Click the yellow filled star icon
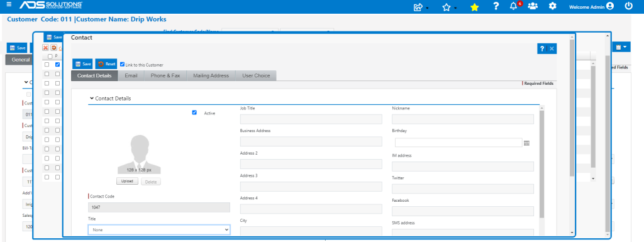Image resolution: width=644 pixels, height=242 pixels. (x=474, y=7)
